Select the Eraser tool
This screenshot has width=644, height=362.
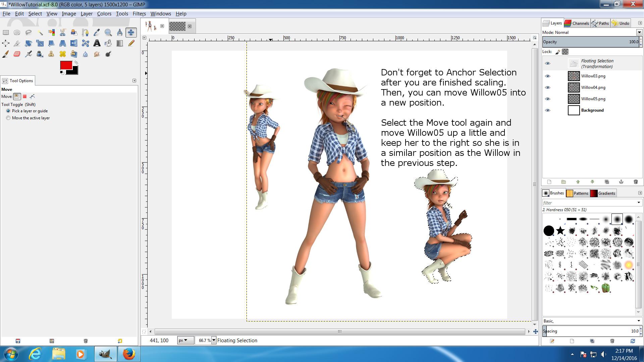click(17, 54)
